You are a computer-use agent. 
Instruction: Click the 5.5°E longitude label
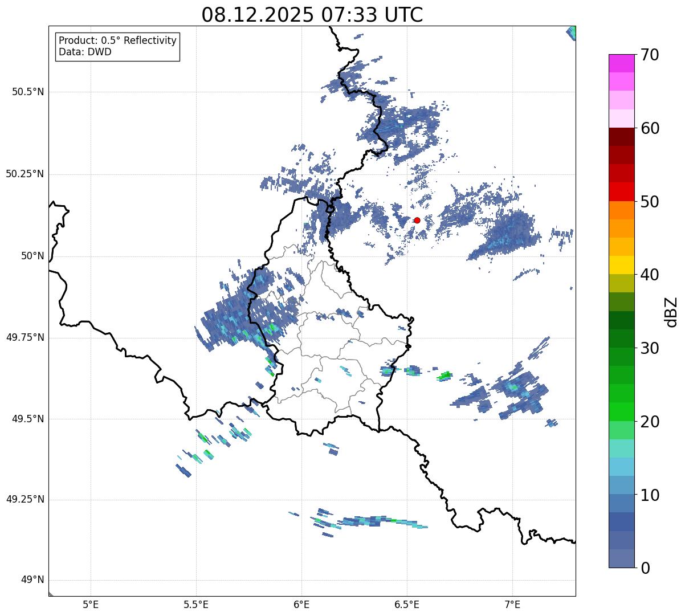click(196, 604)
